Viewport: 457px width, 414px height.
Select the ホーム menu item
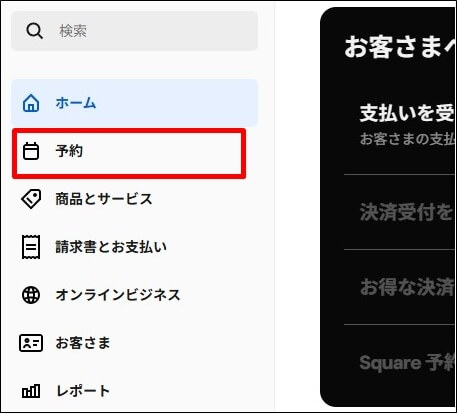(134, 103)
